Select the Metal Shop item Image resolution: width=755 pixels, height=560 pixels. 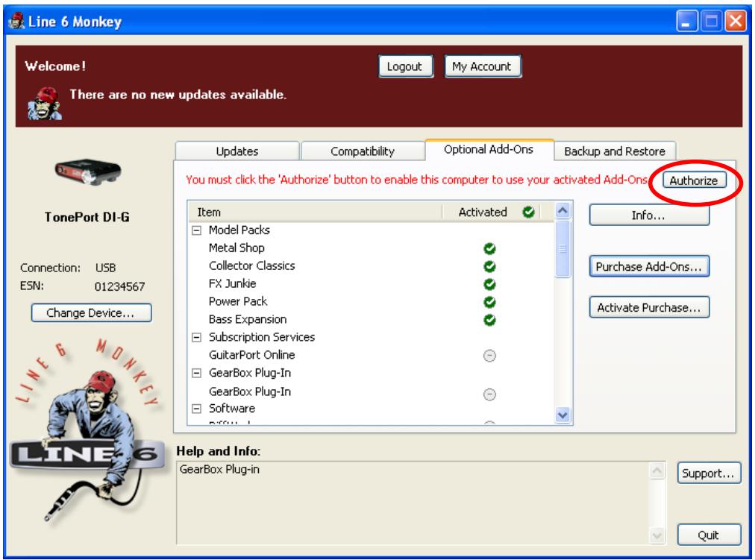pyautogui.click(x=236, y=248)
